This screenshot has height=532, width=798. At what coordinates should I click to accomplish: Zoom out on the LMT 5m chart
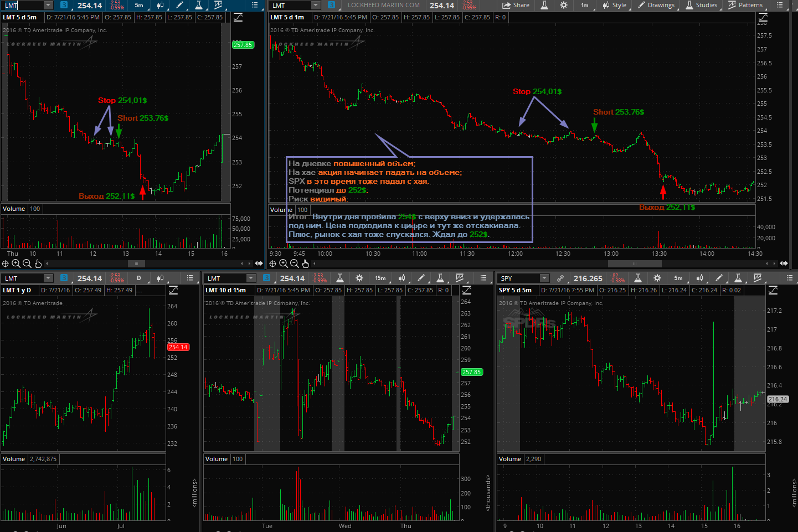coord(27,264)
